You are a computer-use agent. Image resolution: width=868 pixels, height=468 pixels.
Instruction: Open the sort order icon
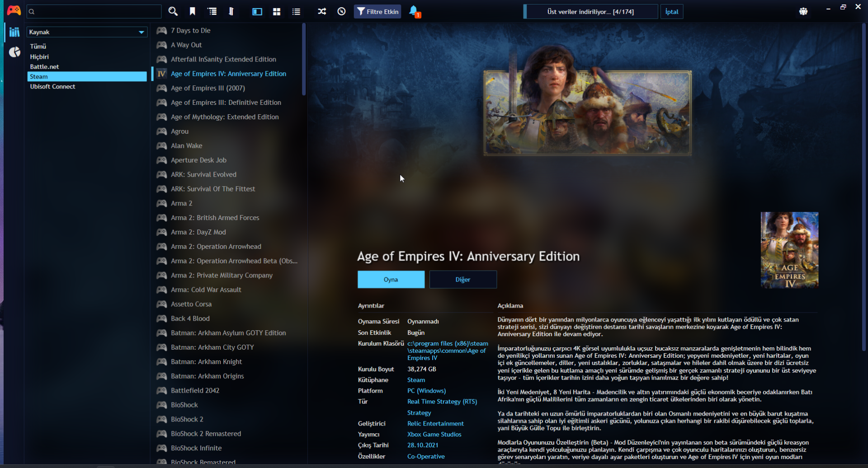(231, 11)
